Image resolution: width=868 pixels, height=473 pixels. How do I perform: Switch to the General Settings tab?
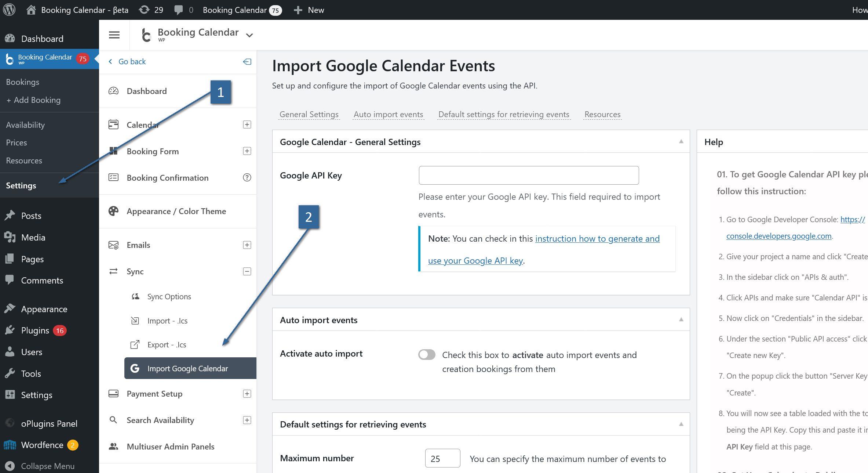[309, 114]
